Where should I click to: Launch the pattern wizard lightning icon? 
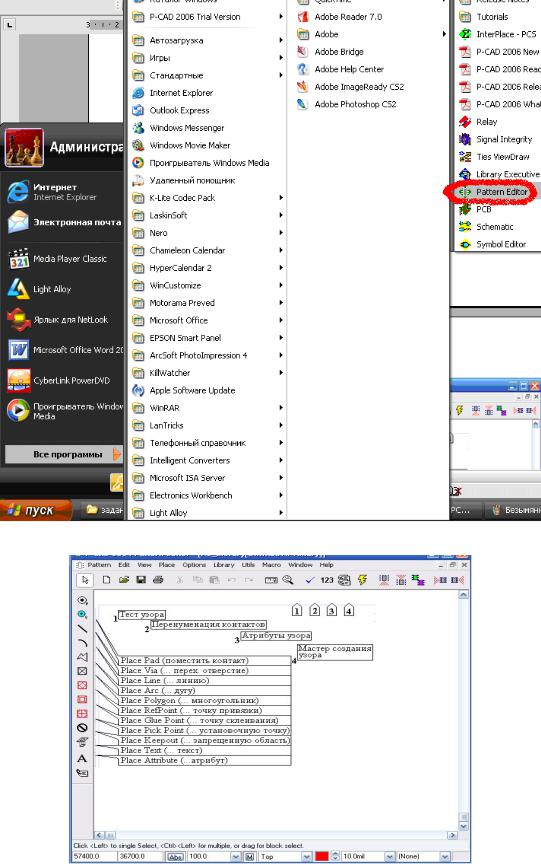(x=362, y=580)
